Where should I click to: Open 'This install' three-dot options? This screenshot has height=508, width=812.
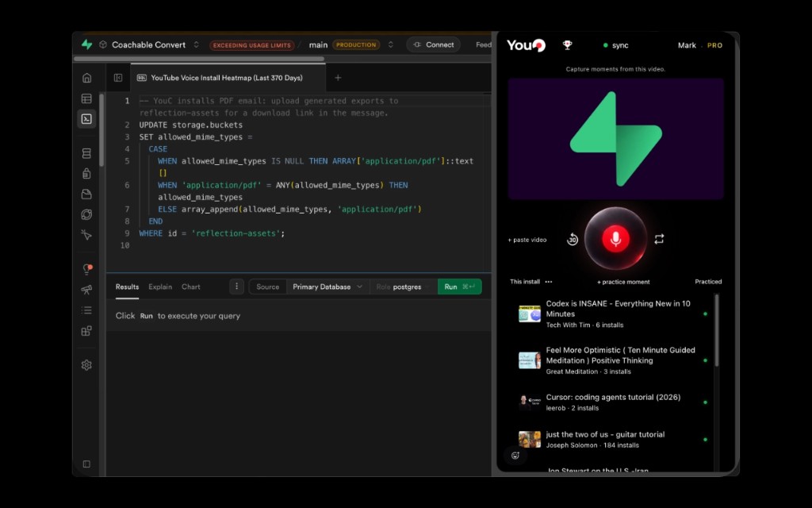[549, 282]
